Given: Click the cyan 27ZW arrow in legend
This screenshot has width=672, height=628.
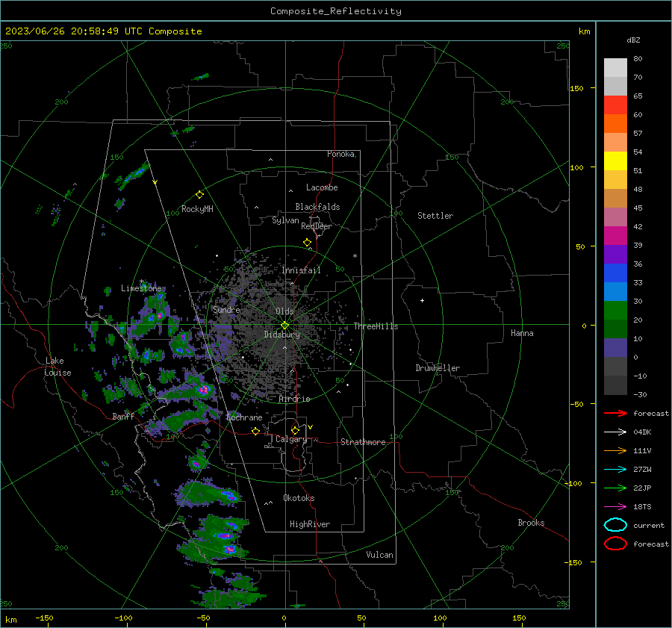Looking at the screenshot, I should tap(615, 470).
